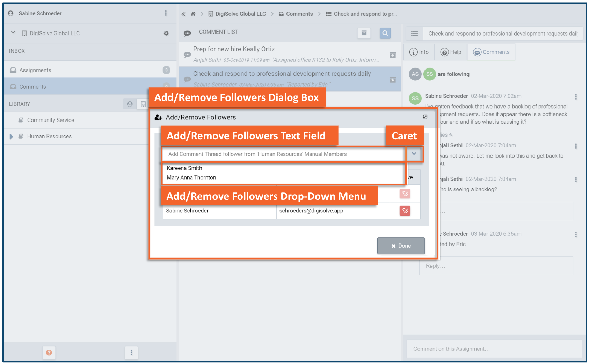Collapse the sidebar with double chevron
This screenshot has height=364, width=589.
click(183, 14)
